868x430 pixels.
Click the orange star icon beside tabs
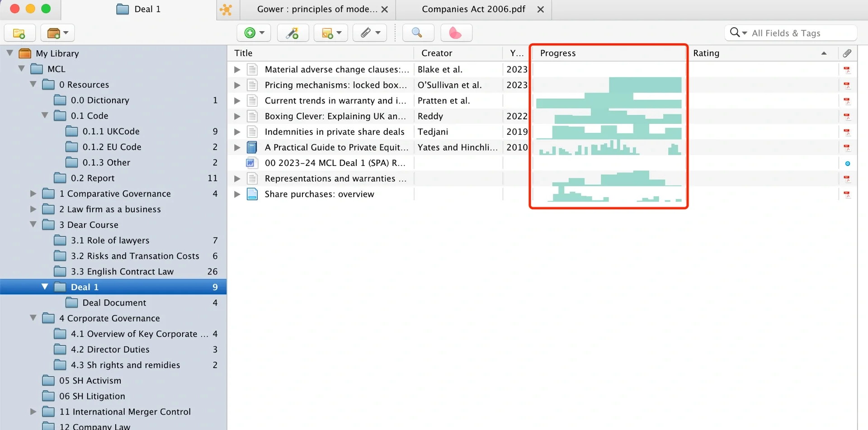point(226,9)
